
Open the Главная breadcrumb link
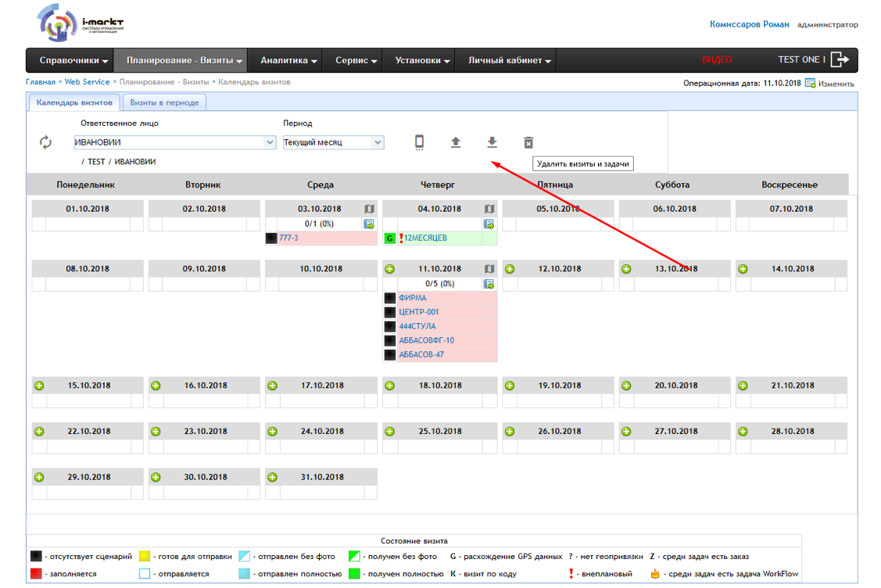coord(41,82)
